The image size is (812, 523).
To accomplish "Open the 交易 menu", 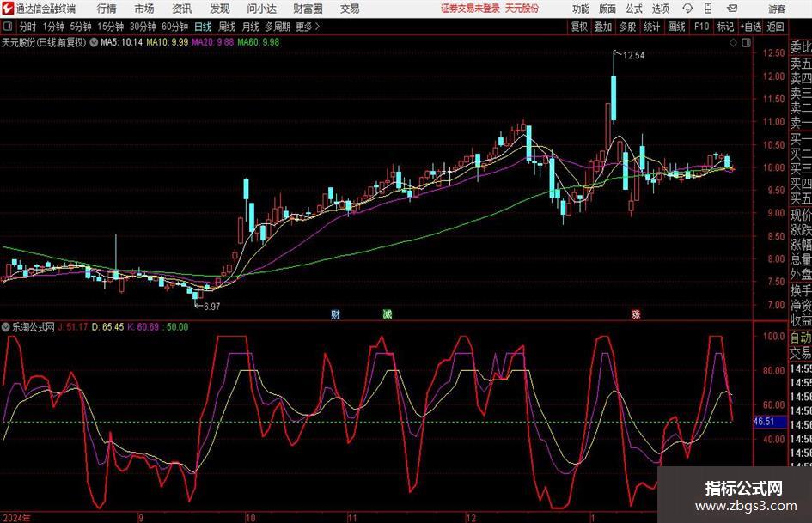I will (350, 9).
